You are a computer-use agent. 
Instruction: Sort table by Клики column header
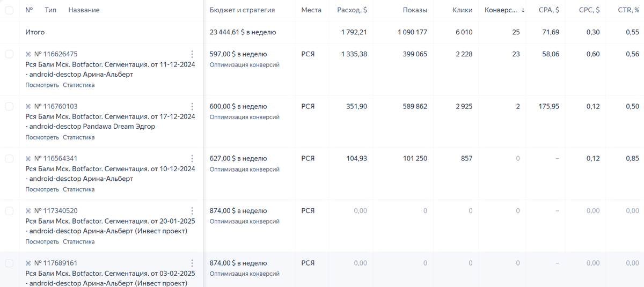(x=462, y=10)
